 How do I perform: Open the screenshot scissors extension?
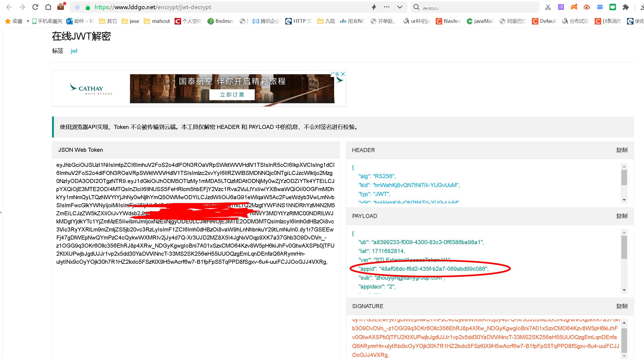click(548, 7)
